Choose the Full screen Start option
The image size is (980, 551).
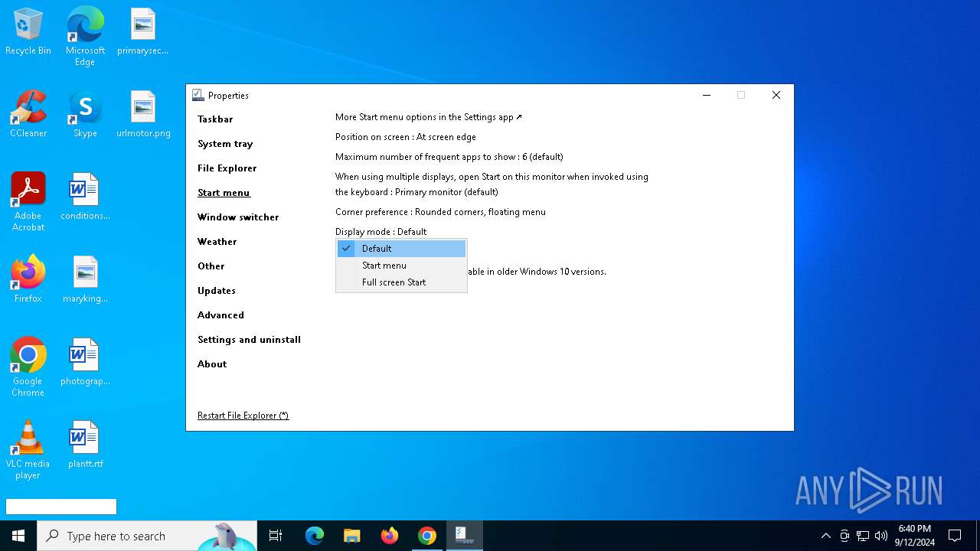click(401, 282)
